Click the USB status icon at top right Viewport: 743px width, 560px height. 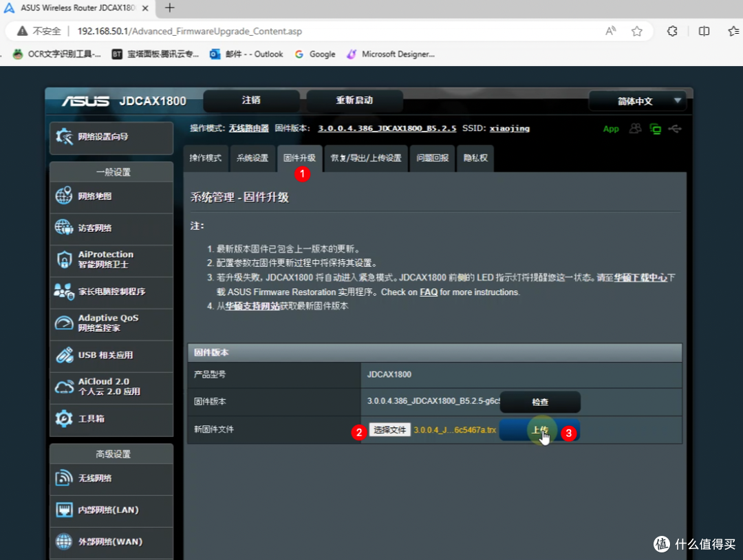click(675, 129)
